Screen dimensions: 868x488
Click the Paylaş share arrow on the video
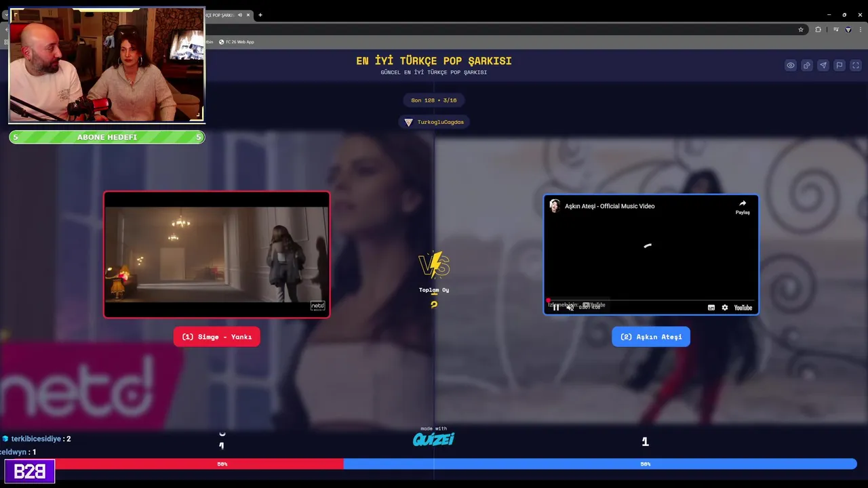(x=743, y=207)
